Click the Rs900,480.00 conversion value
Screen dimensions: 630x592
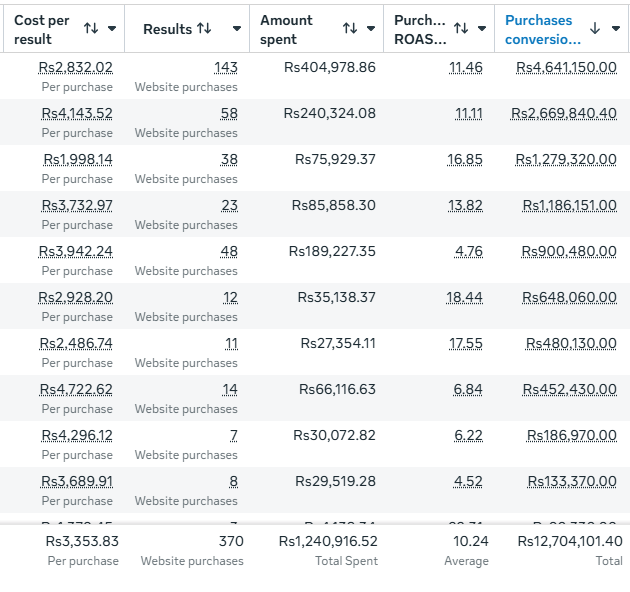click(x=569, y=251)
